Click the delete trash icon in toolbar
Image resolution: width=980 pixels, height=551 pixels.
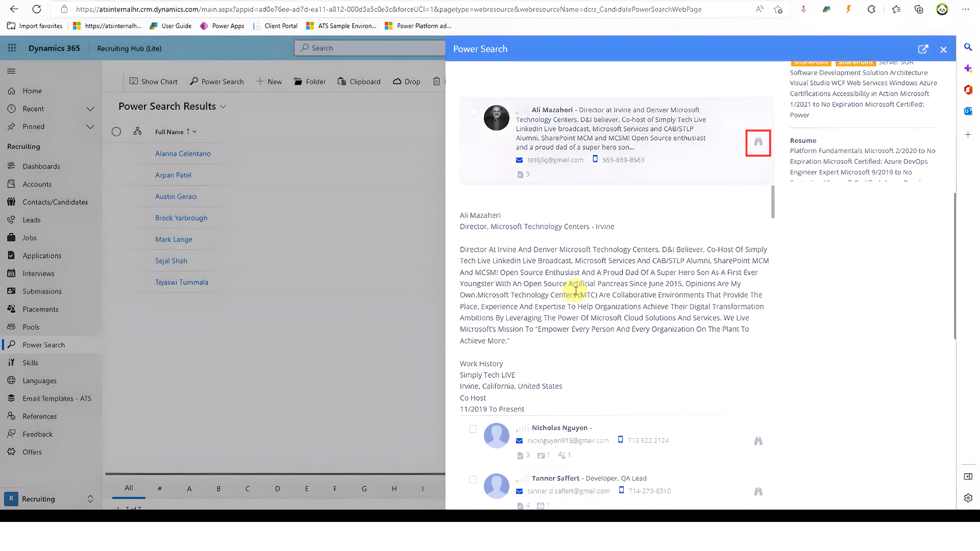click(x=436, y=81)
